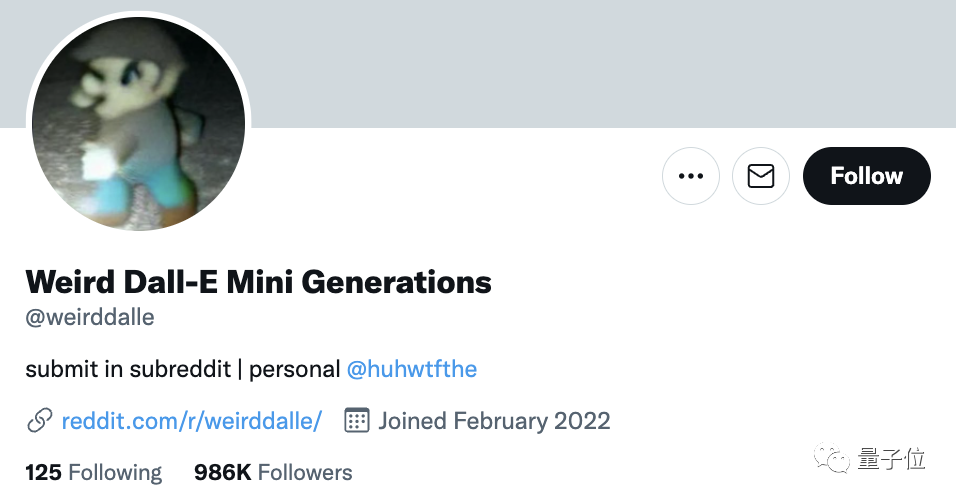Open the three-dot more options menu
The height and width of the screenshot is (500, 956).
coord(691,176)
